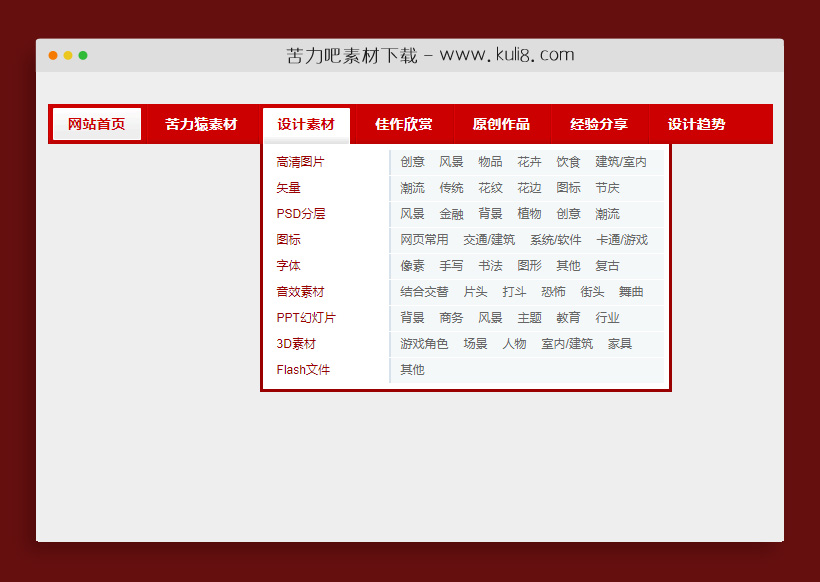Screen dimensions: 820x582
Task: Click the 创意 subcategory link
Action: click(413, 161)
